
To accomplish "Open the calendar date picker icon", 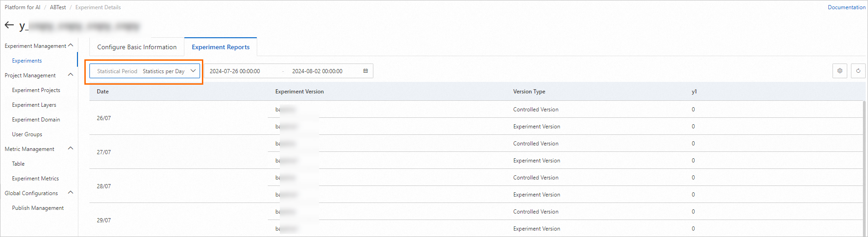I will point(366,71).
